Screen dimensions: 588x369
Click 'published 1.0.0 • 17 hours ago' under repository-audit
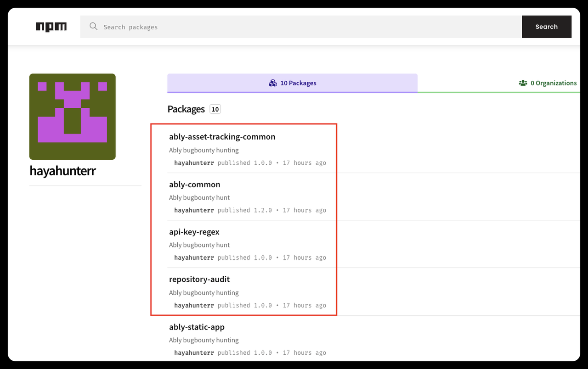(x=272, y=305)
